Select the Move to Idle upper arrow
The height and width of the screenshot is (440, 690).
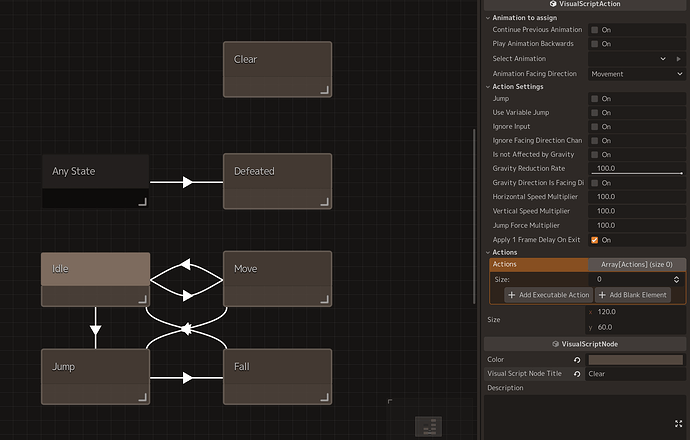point(186,264)
